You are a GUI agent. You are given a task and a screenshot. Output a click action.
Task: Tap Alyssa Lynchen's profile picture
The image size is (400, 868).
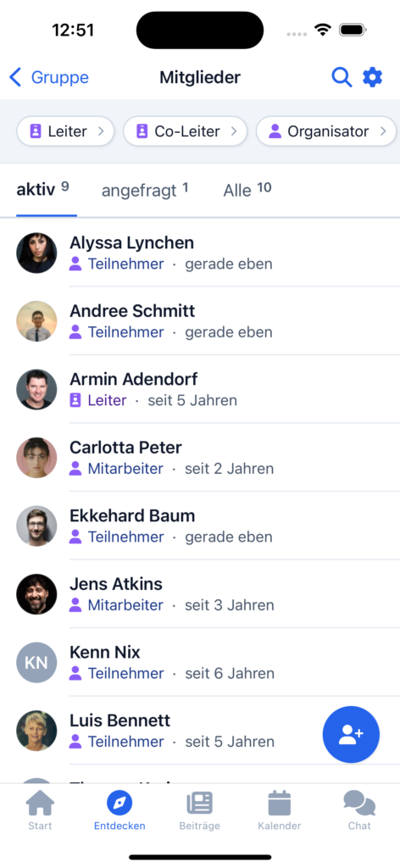click(36, 253)
